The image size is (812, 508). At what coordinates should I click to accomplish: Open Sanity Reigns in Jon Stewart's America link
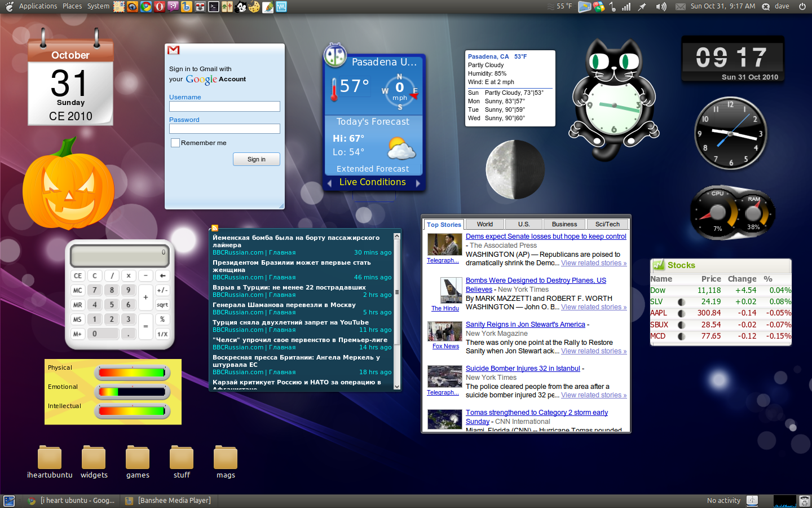(526, 325)
